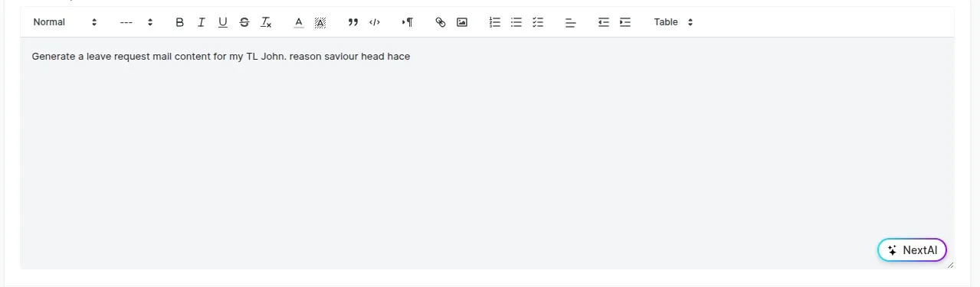Open the font size '---' dropdown

click(x=136, y=22)
